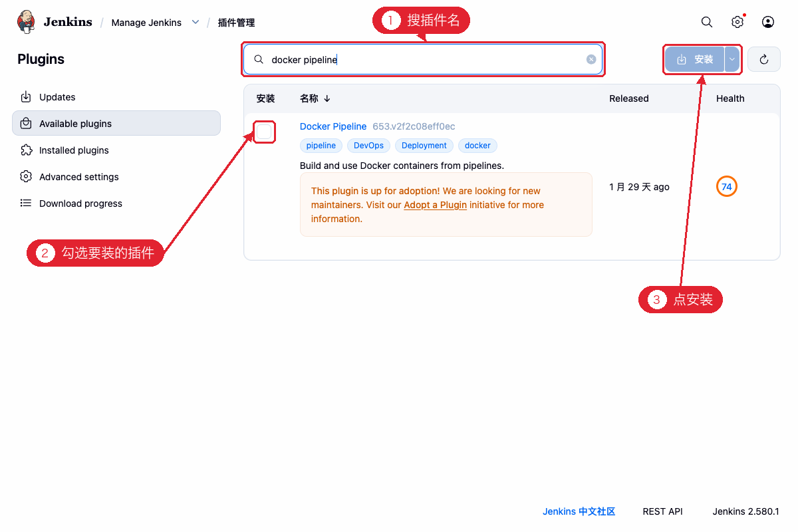Click the Updates sidebar icon
The image size is (798, 532).
click(26, 97)
